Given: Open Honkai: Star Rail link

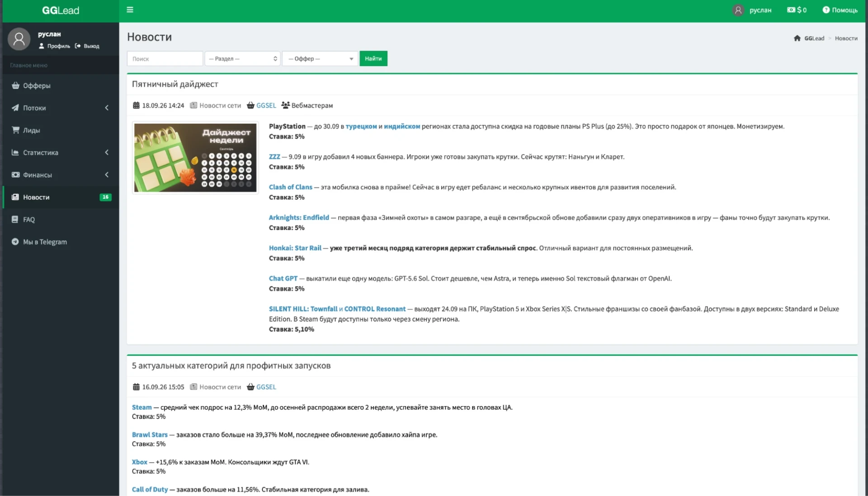Looking at the screenshot, I should tap(295, 248).
